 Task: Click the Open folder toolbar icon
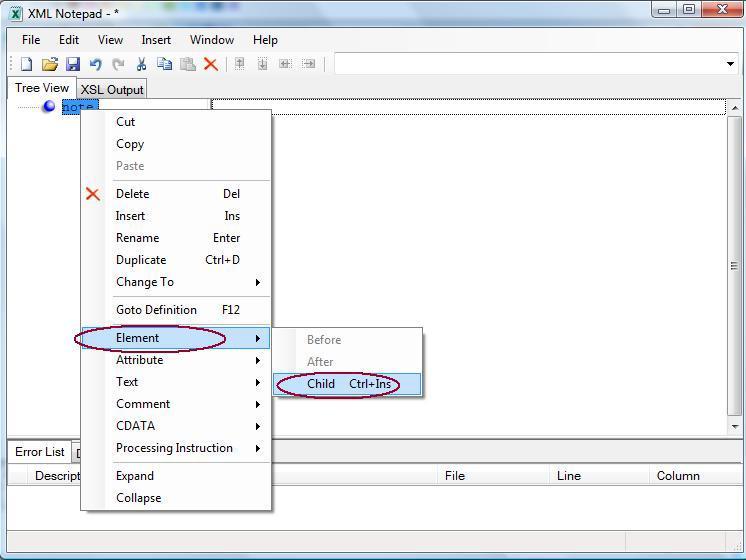tap(49, 64)
